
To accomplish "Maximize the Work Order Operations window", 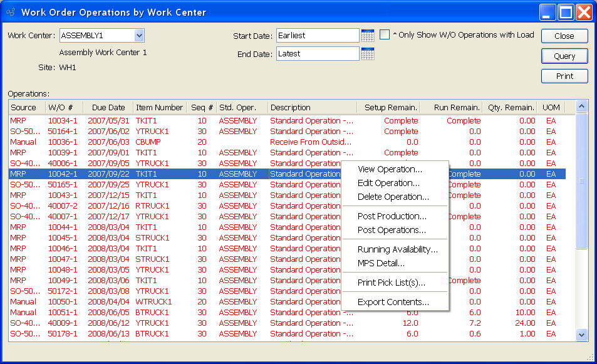I will click(566, 12).
